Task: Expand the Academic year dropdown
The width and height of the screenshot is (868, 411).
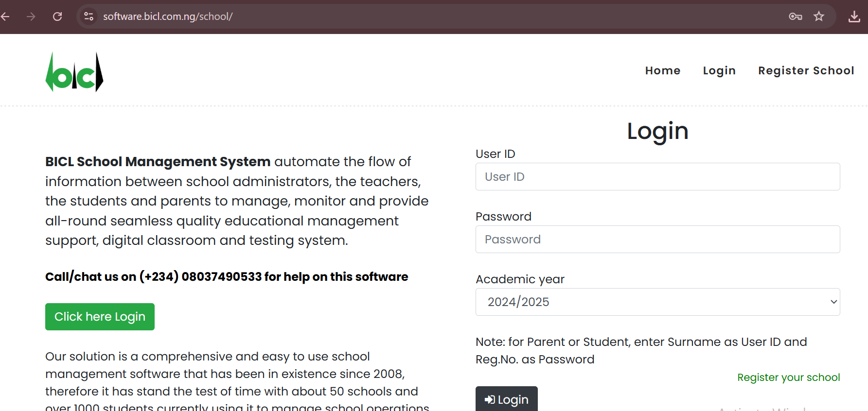Action: 657,302
